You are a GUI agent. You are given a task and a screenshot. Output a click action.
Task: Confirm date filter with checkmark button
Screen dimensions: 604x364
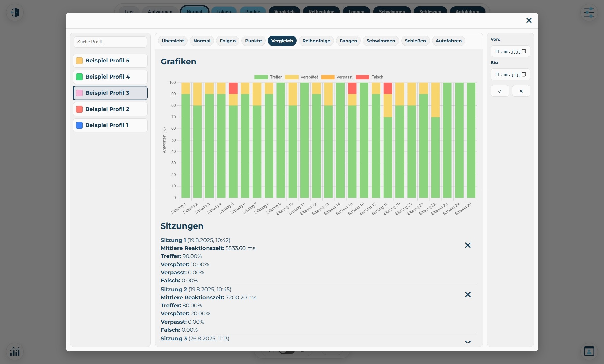[500, 91]
